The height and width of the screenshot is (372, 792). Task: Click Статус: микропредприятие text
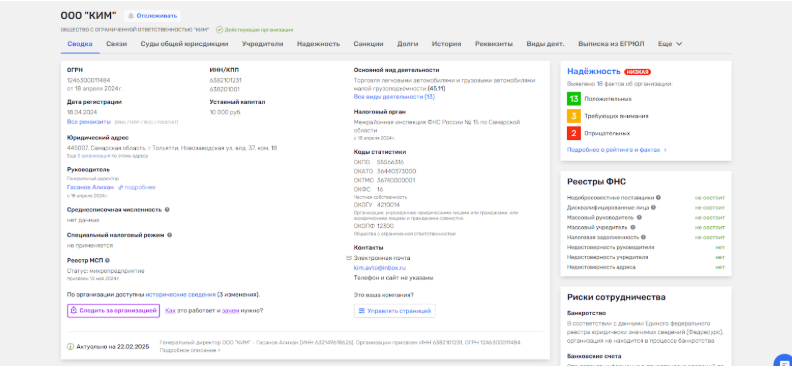[x=106, y=271]
